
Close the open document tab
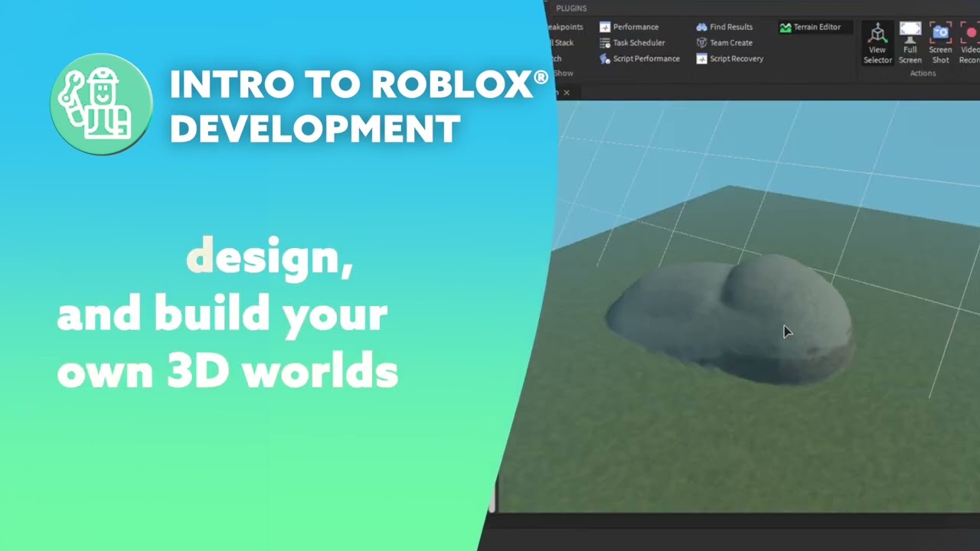(x=567, y=93)
